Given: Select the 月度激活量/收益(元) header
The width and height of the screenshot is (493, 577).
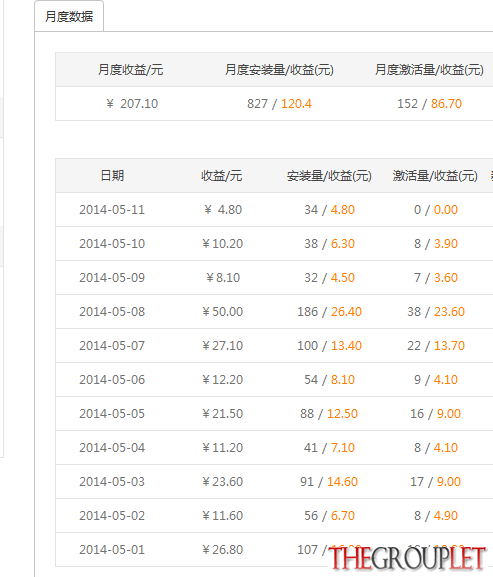Looking at the screenshot, I should coord(429,70).
